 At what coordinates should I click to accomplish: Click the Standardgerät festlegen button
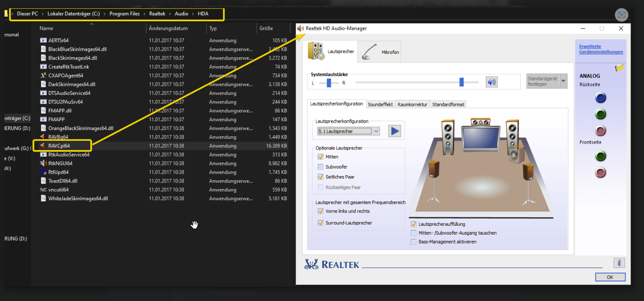[543, 81]
